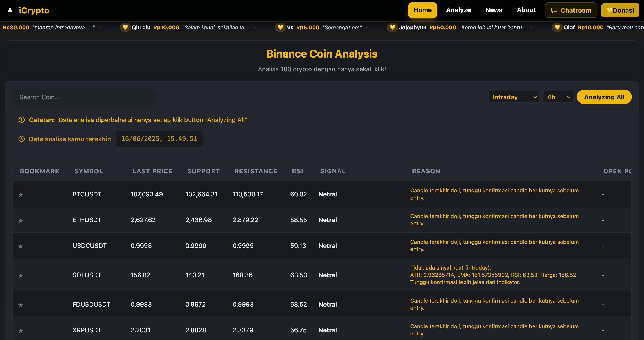
Task: Click the 110,530.17 resistance value
Action: pos(248,194)
